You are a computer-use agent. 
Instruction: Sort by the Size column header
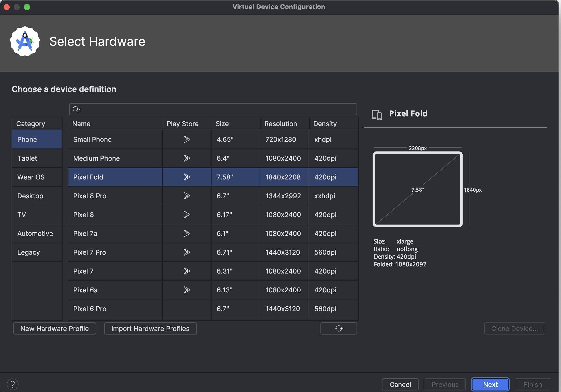click(236, 124)
